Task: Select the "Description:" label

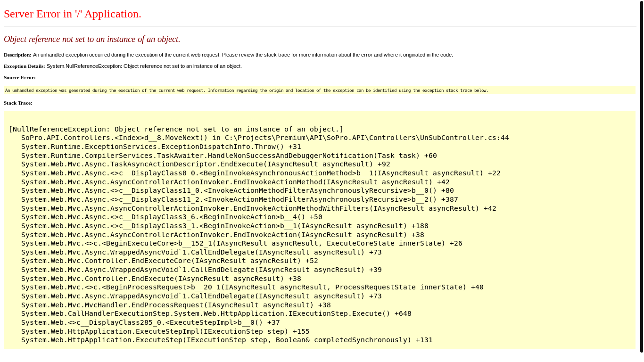Action: 17,55
